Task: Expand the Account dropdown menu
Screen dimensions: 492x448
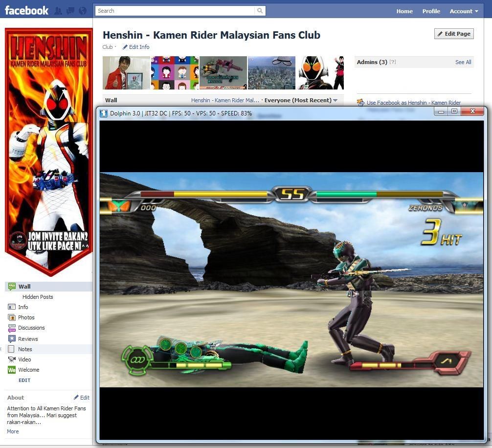Action: point(464,11)
